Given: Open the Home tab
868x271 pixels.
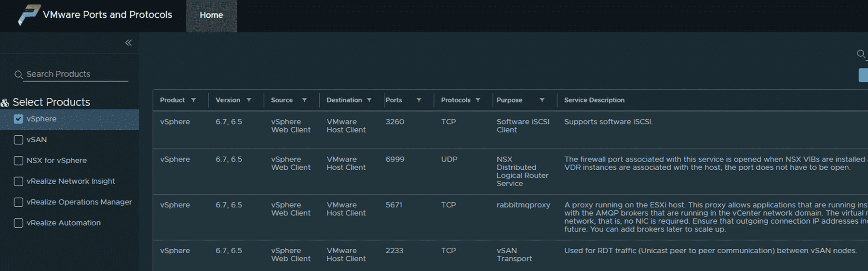Looking at the screenshot, I should click(x=211, y=16).
